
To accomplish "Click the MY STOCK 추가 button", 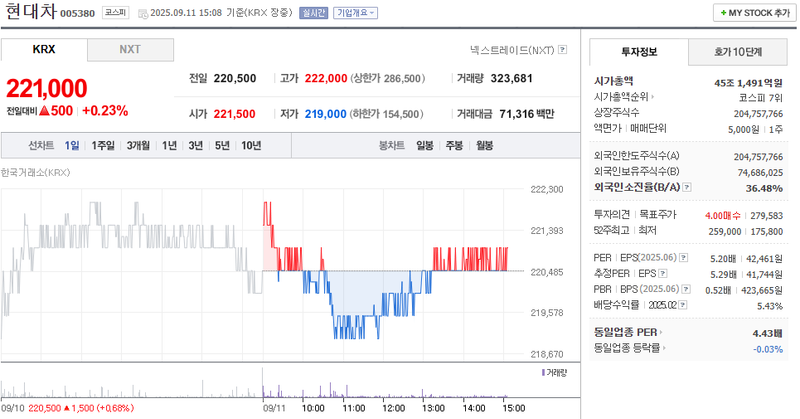I will pyautogui.click(x=755, y=13).
